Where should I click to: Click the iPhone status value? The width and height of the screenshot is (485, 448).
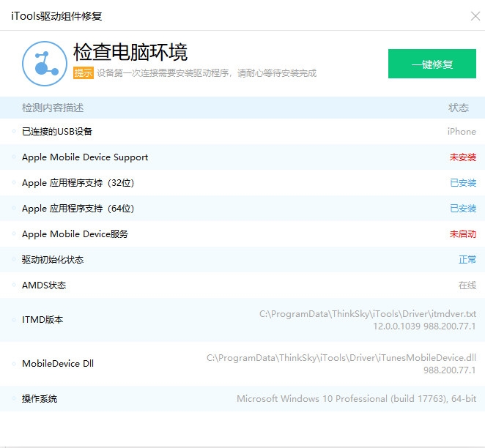[462, 132]
